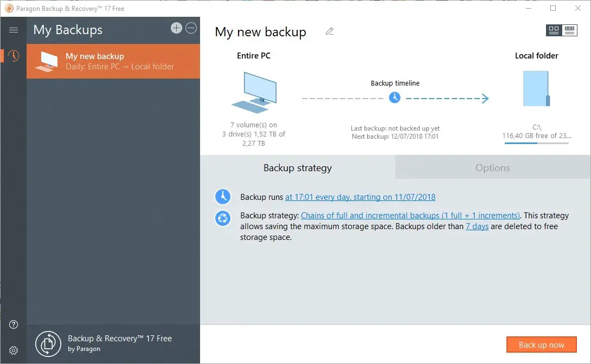Select My new backup in backups list
This screenshot has height=364, width=591.
[x=113, y=61]
